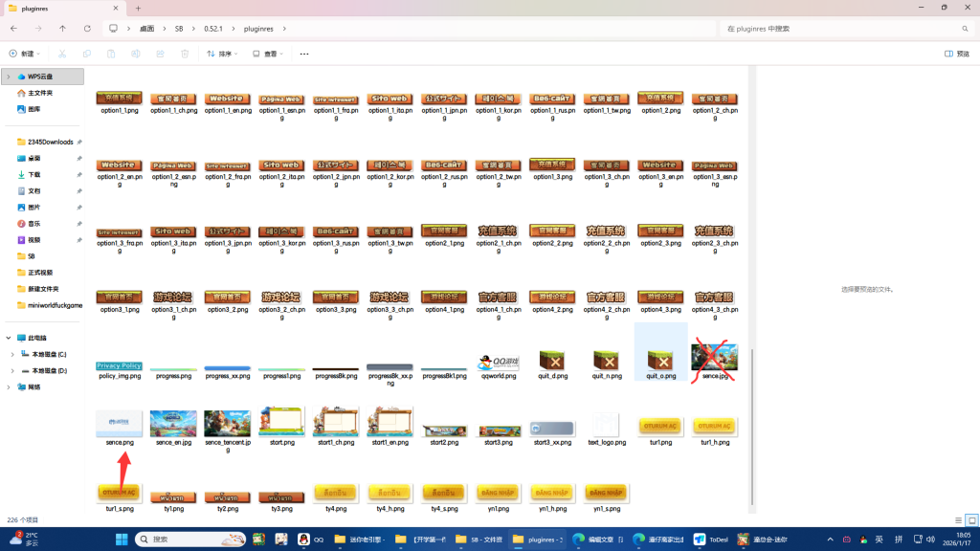Collapse the 此电脑 tree node
The image size is (980, 551).
point(10,338)
